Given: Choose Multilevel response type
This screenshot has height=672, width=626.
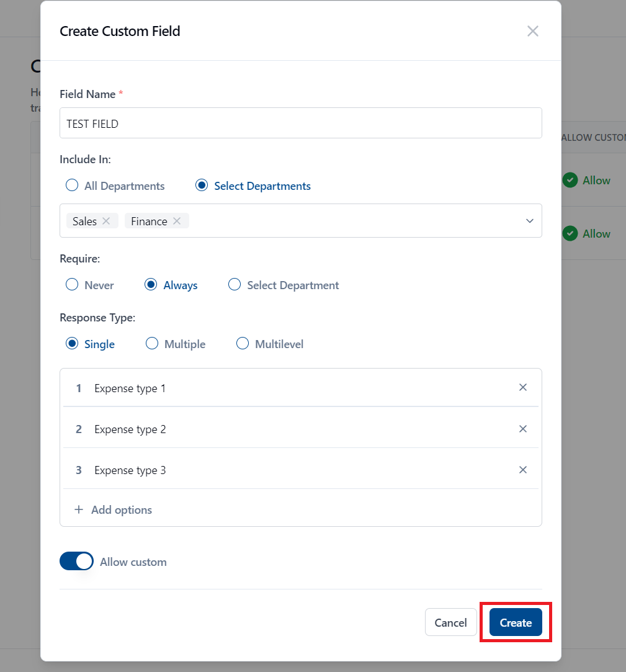Looking at the screenshot, I should [243, 344].
